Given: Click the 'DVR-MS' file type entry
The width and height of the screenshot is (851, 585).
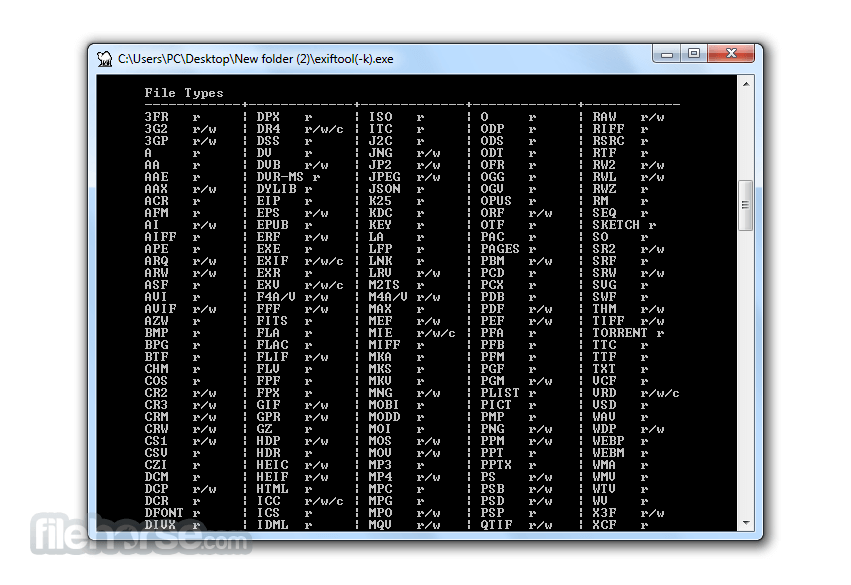Looking at the screenshot, I should pyautogui.click(x=280, y=177).
